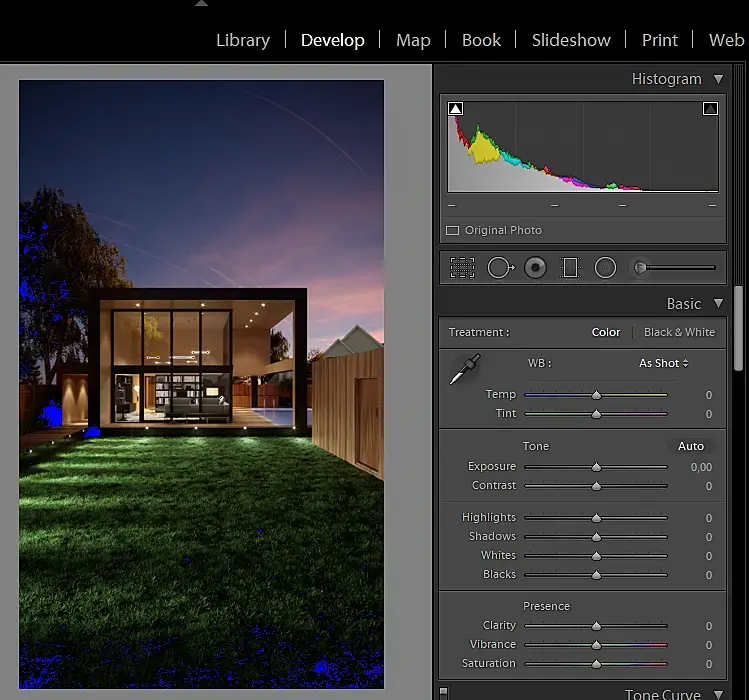Show the hidden top panel arrow
The image size is (749, 700).
202,3
